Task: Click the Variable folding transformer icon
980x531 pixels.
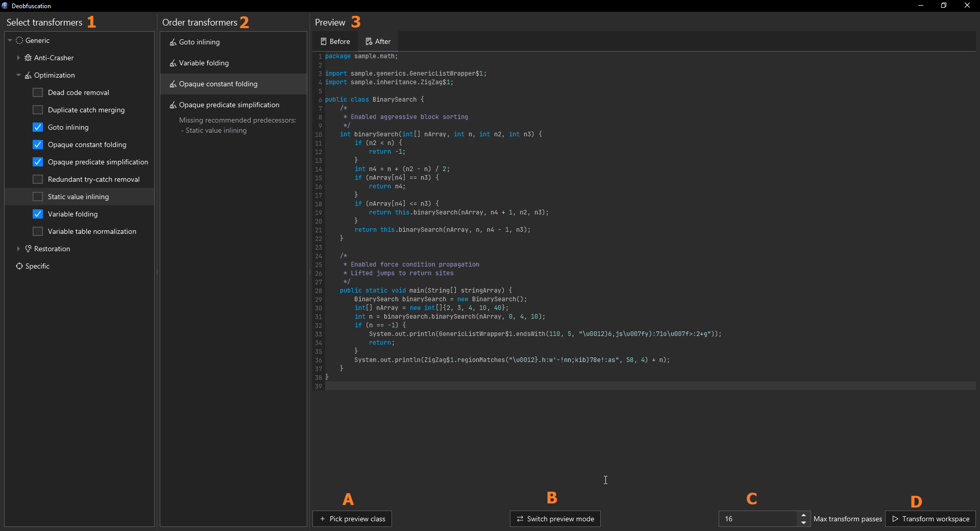Action: click(173, 63)
